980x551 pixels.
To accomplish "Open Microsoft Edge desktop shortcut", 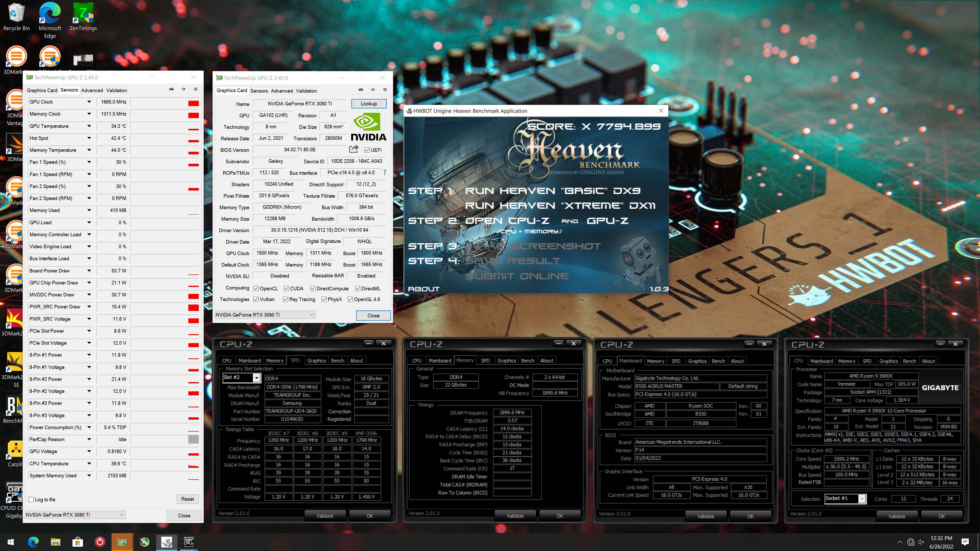I will click(50, 20).
